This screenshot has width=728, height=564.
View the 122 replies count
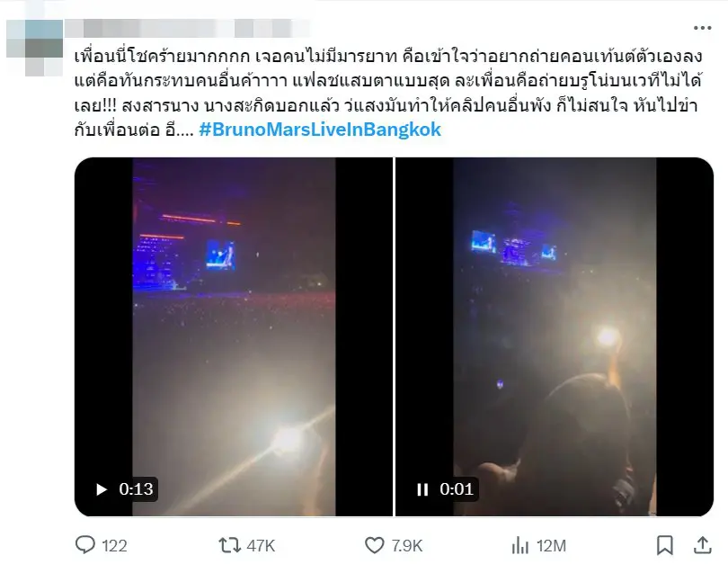click(114, 545)
